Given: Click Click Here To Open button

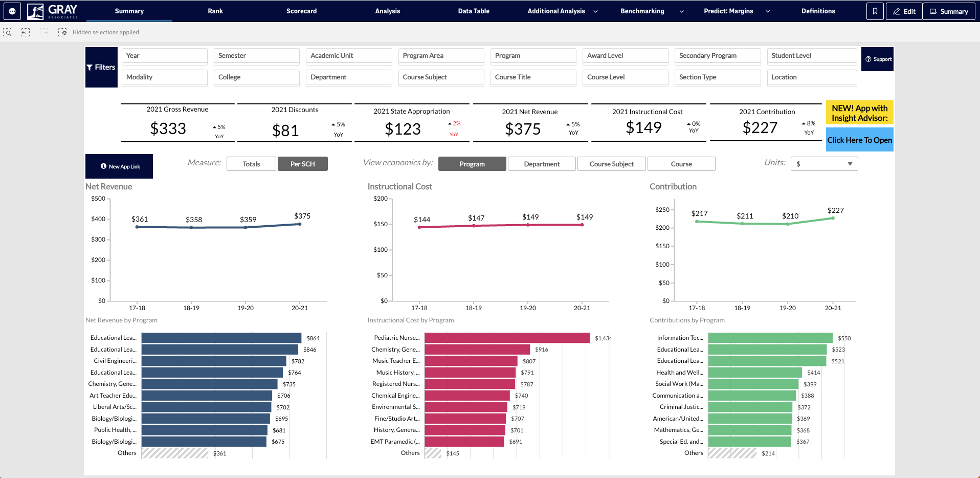Looking at the screenshot, I should pyautogui.click(x=860, y=140).
